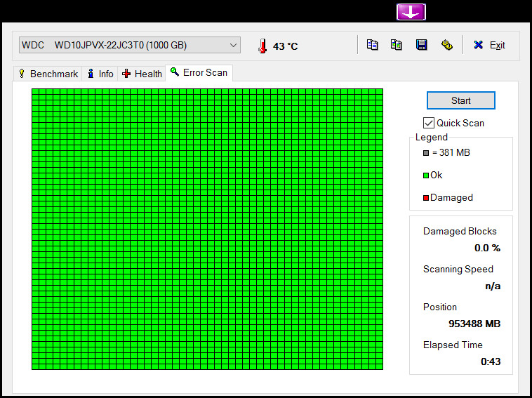Click the save screenshot floppy disk icon
The image size is (532, 398).
coord(421,45)
